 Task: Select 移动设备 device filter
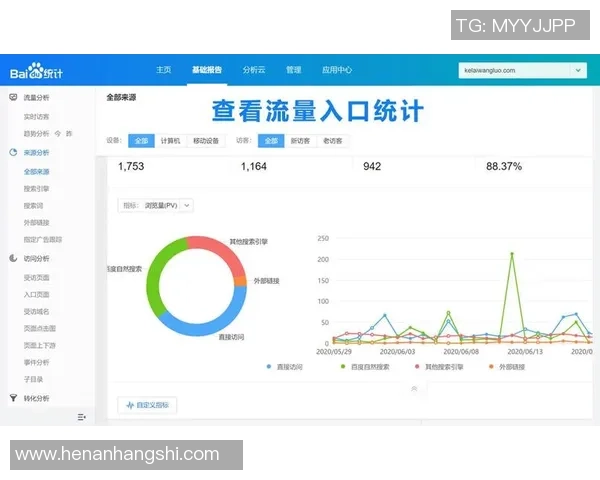click(206, 141)
